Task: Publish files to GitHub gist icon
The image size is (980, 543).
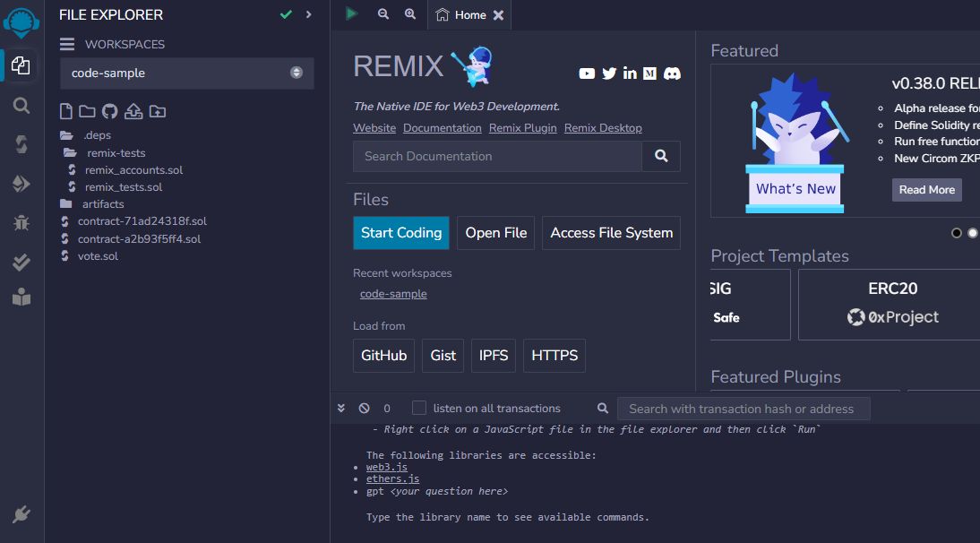Action: (x=110, y=111)
